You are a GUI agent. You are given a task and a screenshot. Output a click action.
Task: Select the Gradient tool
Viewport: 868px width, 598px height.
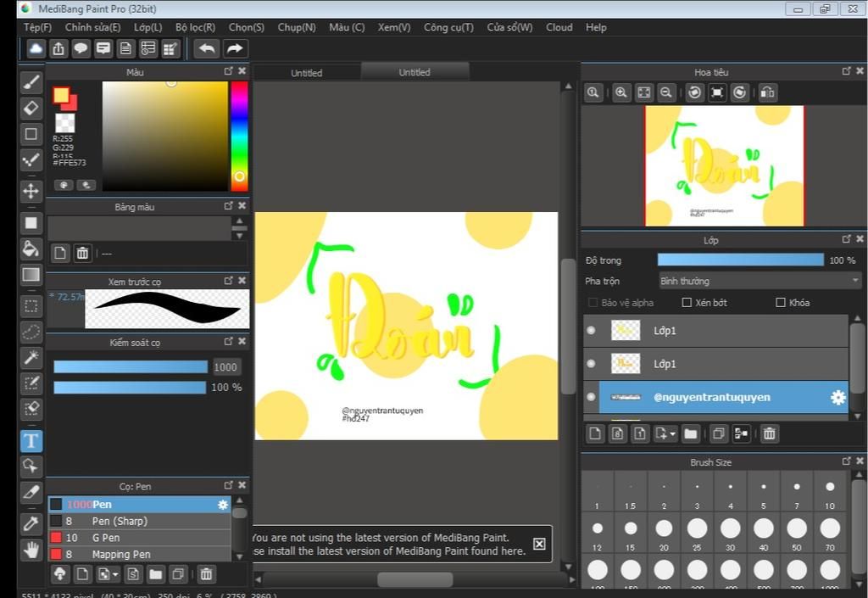tap(31, 275)
